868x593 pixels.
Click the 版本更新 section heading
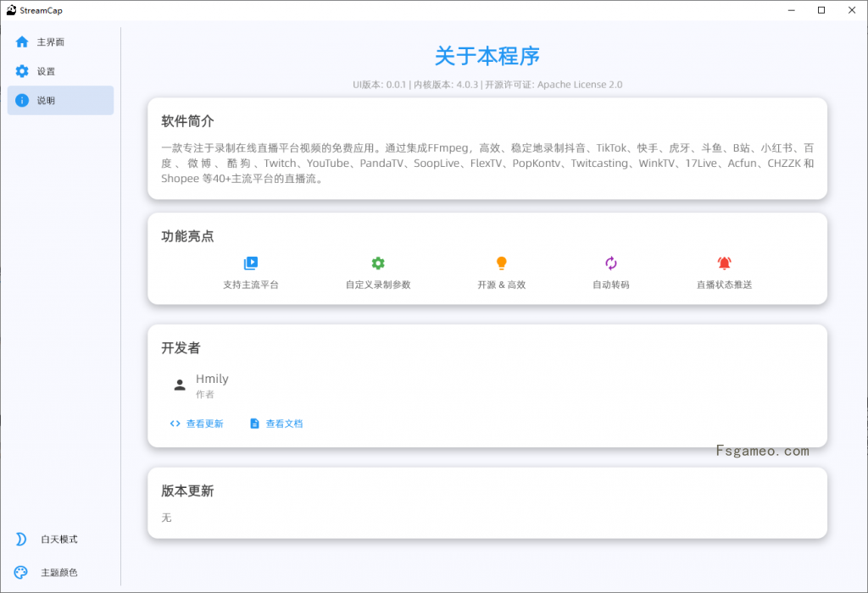tap(187, 490)
